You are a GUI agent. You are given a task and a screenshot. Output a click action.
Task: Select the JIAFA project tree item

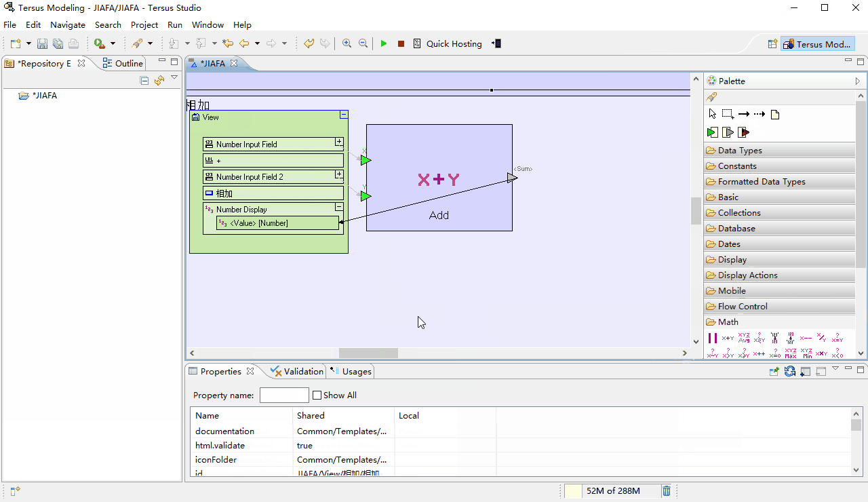[39, 96]
